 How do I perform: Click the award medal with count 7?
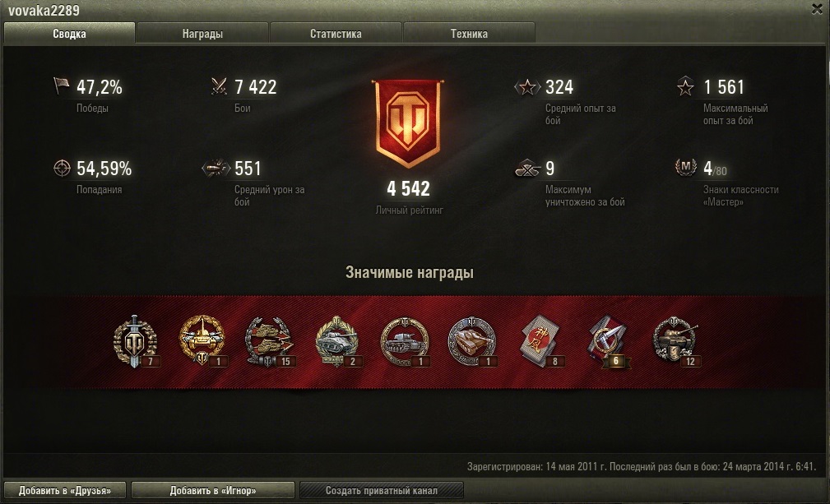(136, 342)
